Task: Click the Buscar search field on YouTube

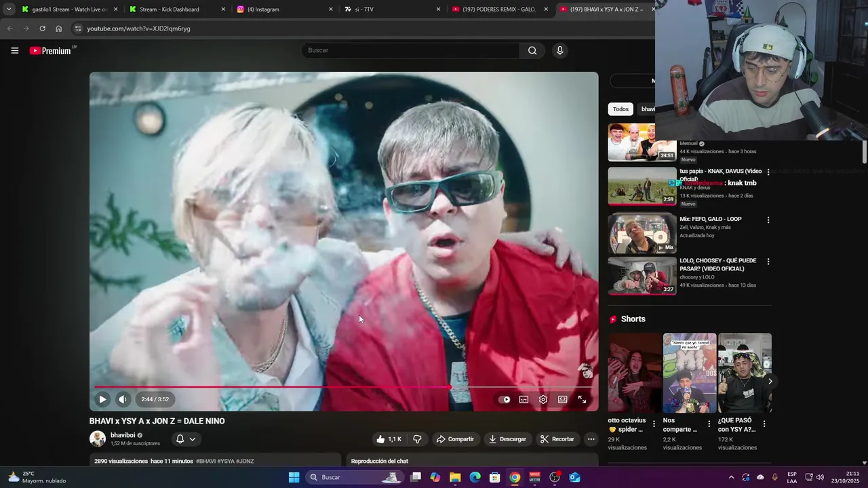Action: point(410,50)
